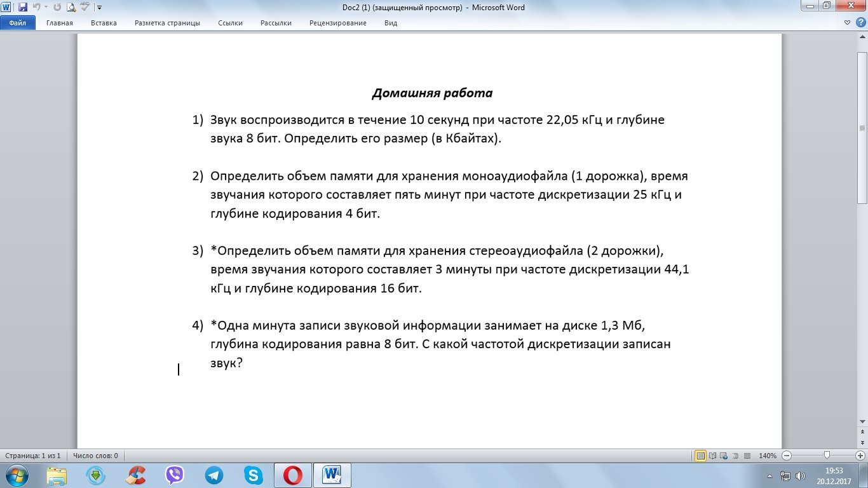Open the volume speaker tray icon
This screenshot has height=488, width=868.
point(800,475)
